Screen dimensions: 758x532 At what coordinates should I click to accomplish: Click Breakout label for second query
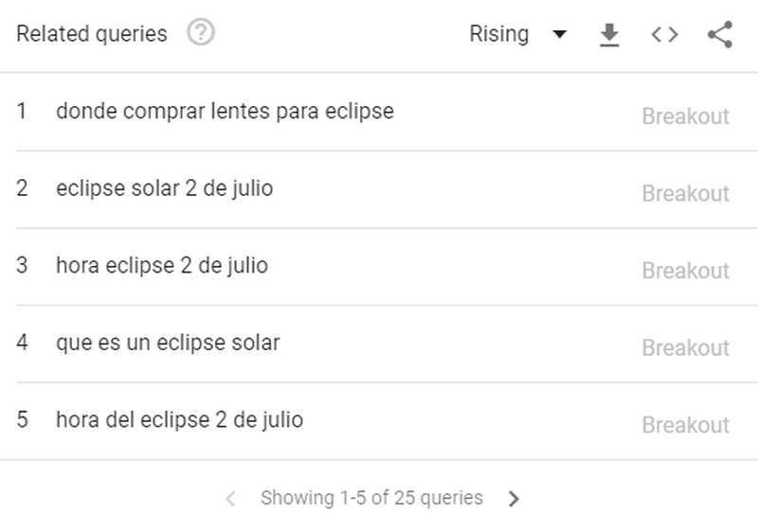tap(685, 194)
